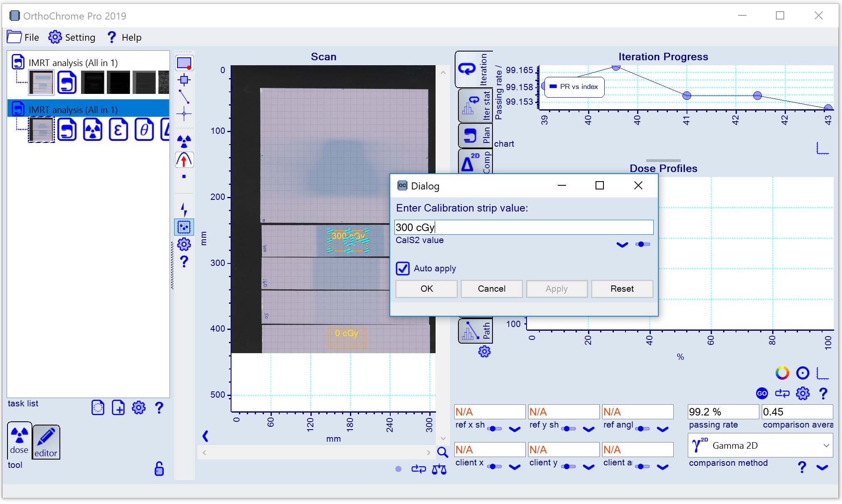
Task: Toggle the ref x shift switch
Action: (494, 429)
